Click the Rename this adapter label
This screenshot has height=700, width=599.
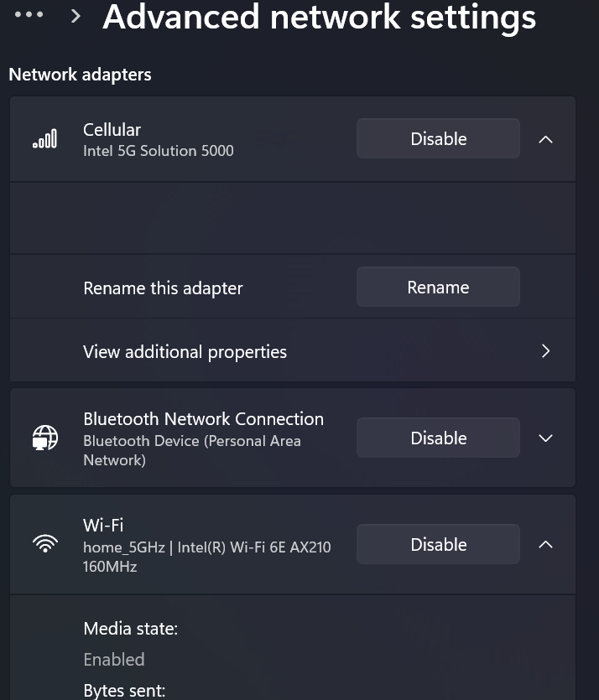point(163,288)
